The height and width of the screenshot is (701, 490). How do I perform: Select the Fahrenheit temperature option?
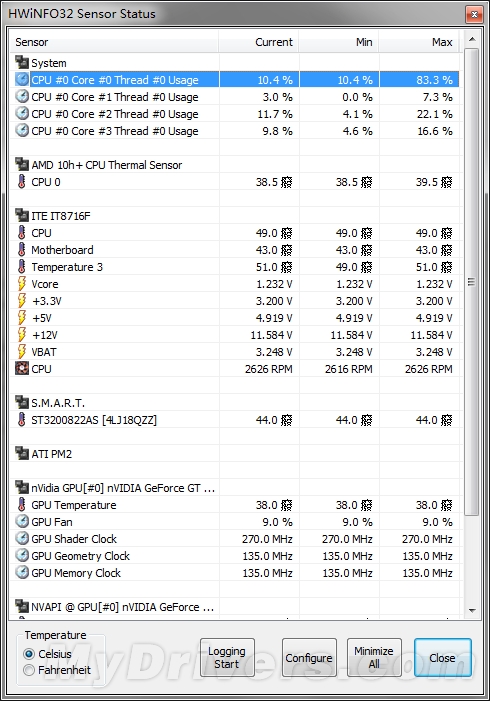[x=29, y=670]
